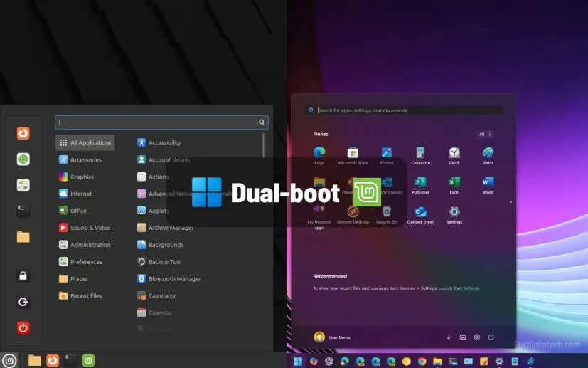Open Firefox from the Mint menu favorites sidebar
This screenshot has height=368, width=588.
[x=23, y=133]
